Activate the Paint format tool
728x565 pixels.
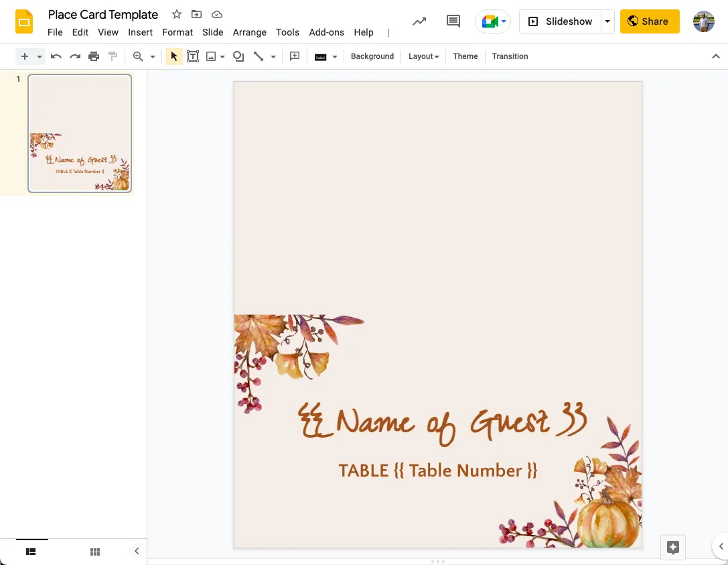113,56
